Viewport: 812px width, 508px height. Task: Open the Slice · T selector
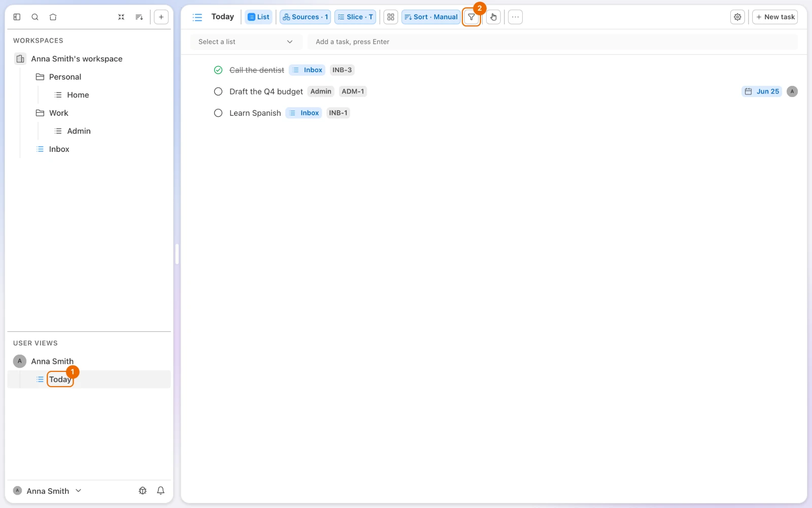[355, 17]
